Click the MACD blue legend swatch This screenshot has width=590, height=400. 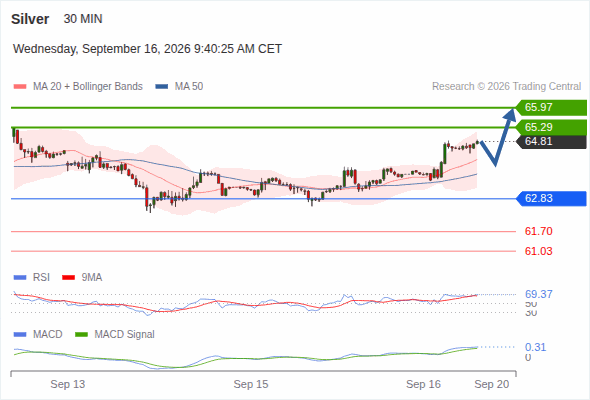[x=20, y=335]
